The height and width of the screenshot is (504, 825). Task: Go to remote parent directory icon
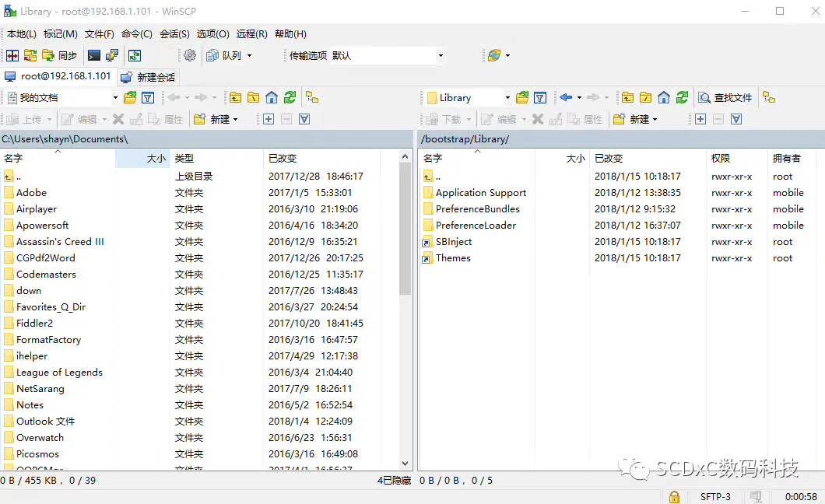627,97
